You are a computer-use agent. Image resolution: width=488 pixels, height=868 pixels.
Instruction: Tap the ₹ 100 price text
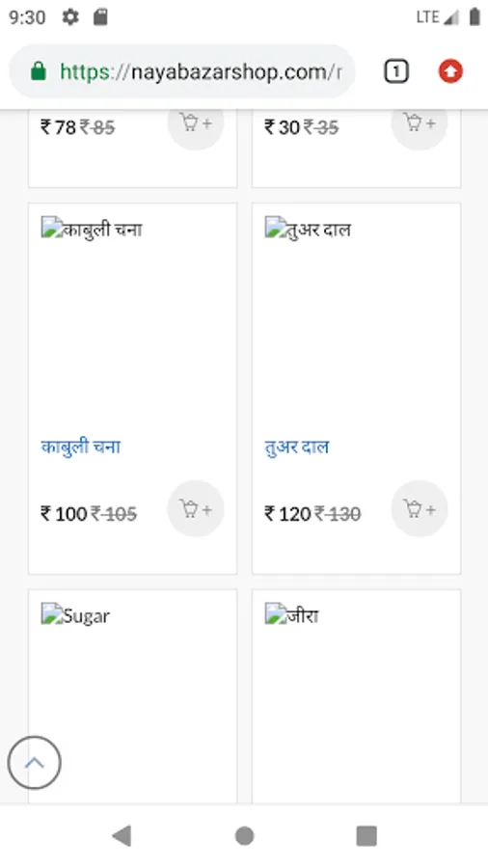pos(64,514)
